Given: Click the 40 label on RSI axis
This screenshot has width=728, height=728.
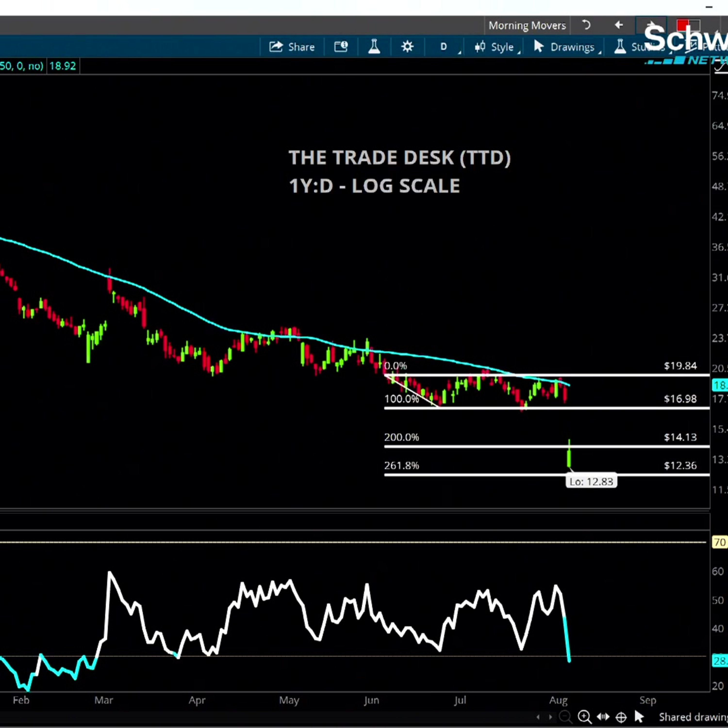Looking at the screenshot, I should tap(718, 629).
